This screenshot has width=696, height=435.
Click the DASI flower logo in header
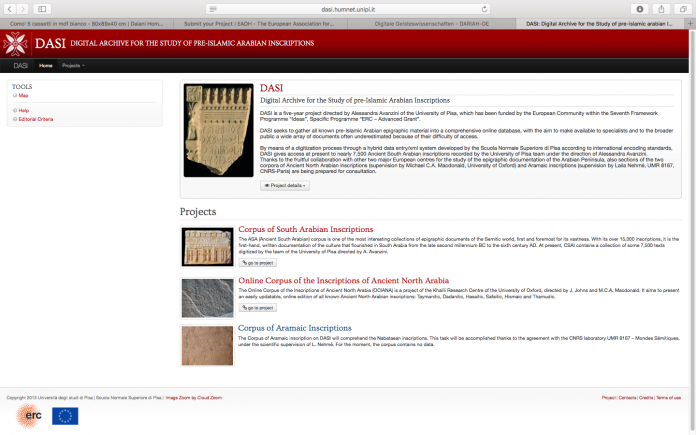tap(15, 44)
